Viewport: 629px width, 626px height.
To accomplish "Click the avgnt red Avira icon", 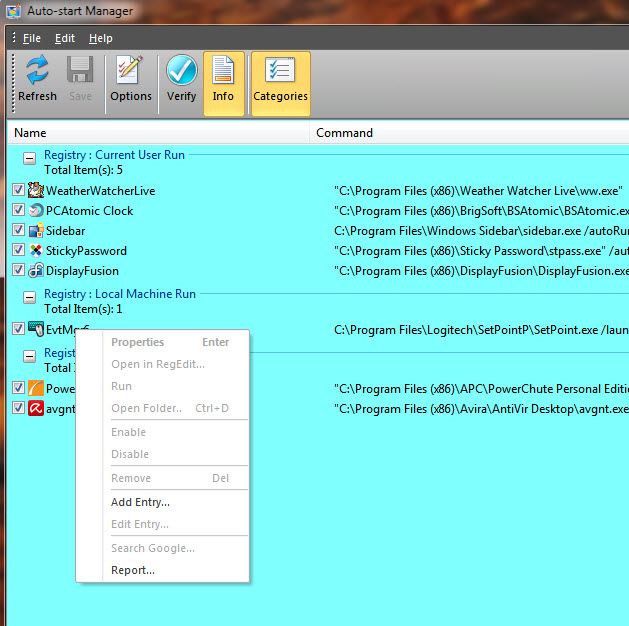I will point(36,408).
